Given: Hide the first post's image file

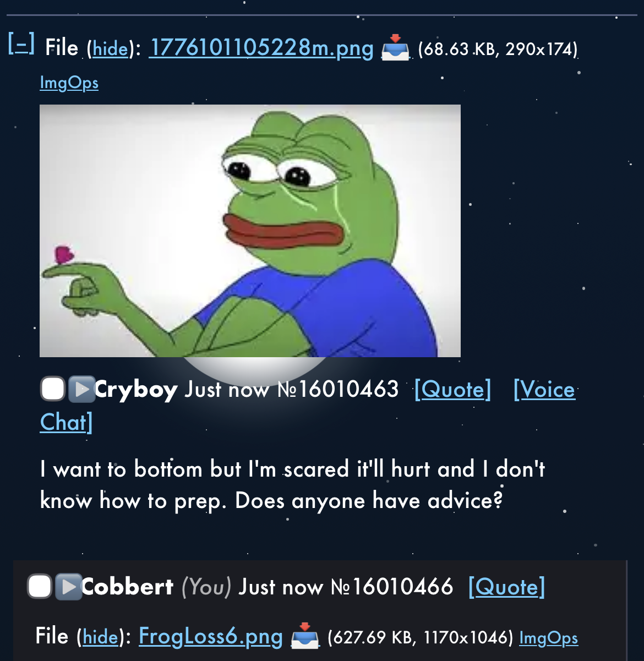Looking at the screenshot, I should [110, 49].
